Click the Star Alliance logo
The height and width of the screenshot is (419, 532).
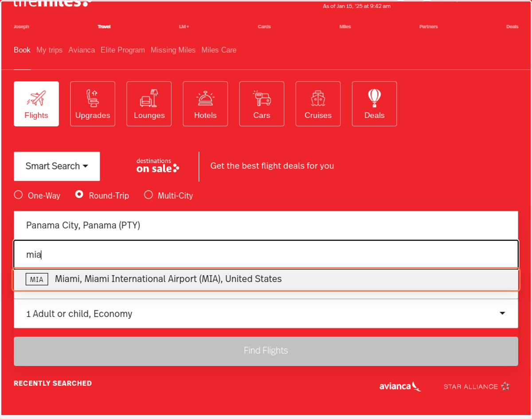(477, 386)
